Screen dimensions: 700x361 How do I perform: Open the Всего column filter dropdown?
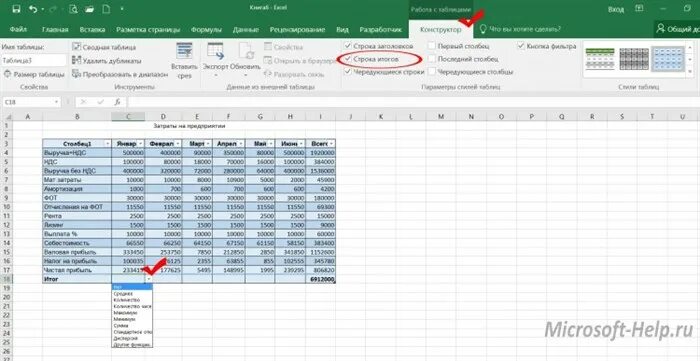tap(331, 144)
